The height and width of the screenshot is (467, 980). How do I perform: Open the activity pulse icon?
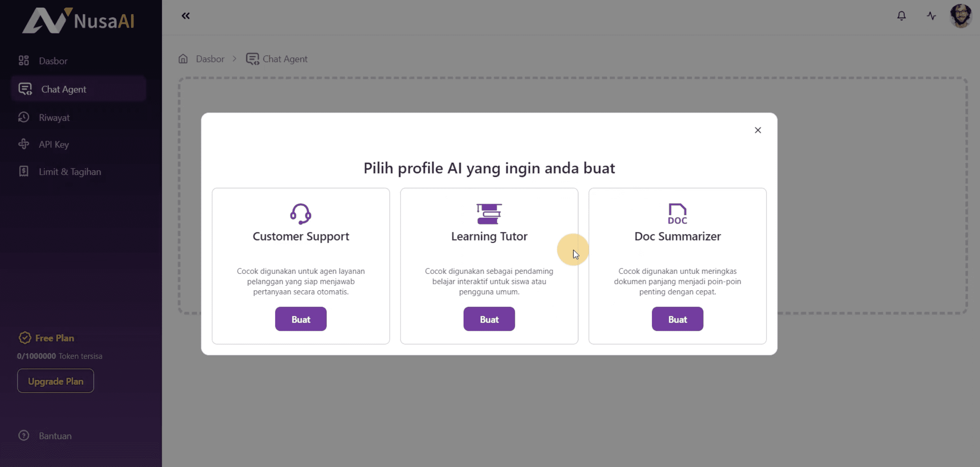931,16
